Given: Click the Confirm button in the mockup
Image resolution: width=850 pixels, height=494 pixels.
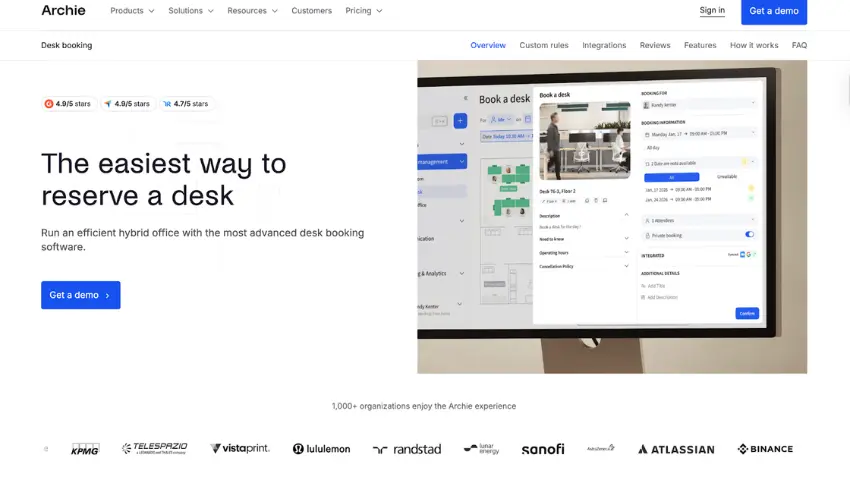Looking at the screenshot, I should coord(747,313).
